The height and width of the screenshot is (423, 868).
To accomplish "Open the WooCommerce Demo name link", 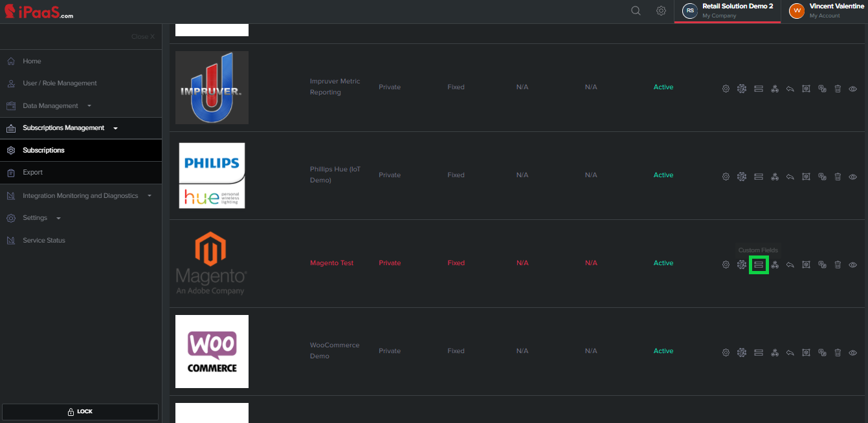I will [335, 351].
